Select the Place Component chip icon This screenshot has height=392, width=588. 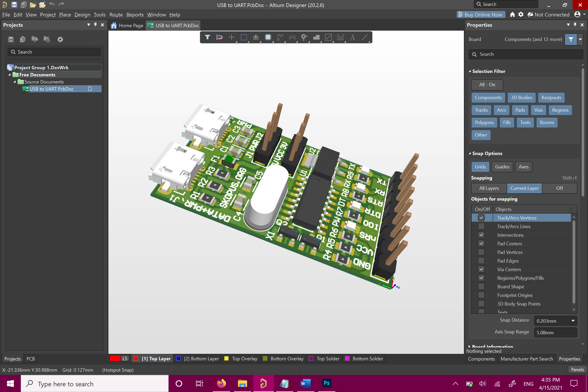268,37
